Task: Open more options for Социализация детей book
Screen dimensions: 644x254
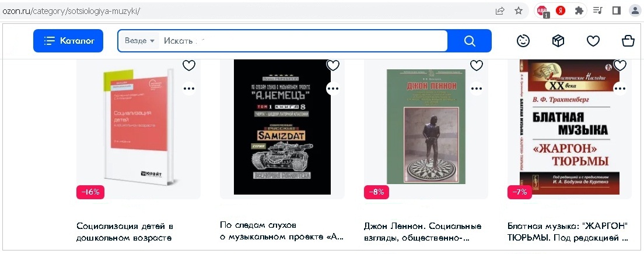Action: (189, 88)
